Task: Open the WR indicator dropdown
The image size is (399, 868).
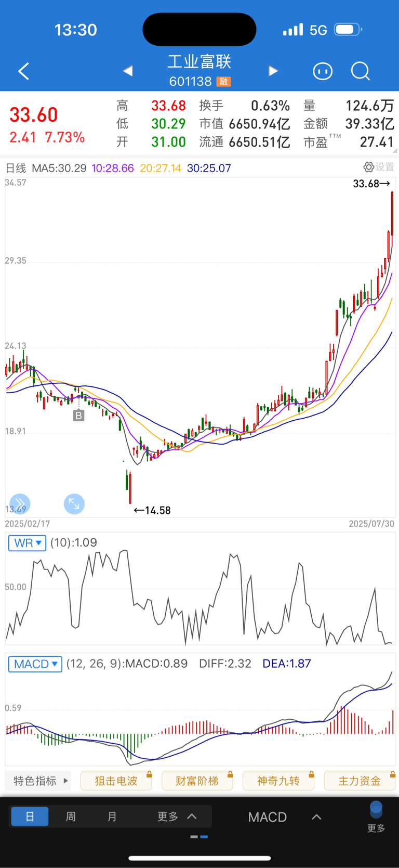Action: tap(27, 543)
